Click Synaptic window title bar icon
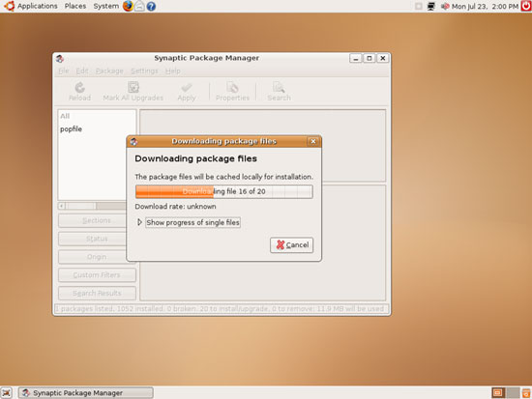The width and height of the screenshot is (532, 399). pyautogui.click(x=60, y=59)
